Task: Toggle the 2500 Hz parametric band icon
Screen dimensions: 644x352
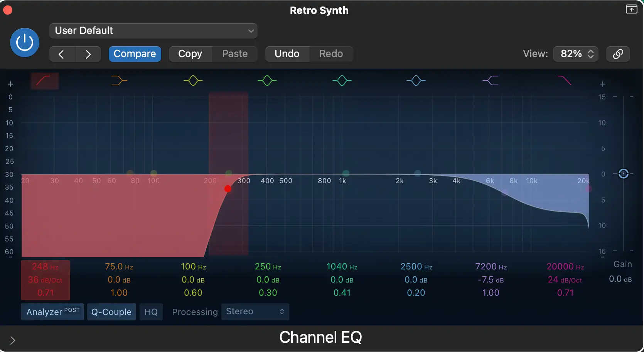Action: click(x=416, y=81)
